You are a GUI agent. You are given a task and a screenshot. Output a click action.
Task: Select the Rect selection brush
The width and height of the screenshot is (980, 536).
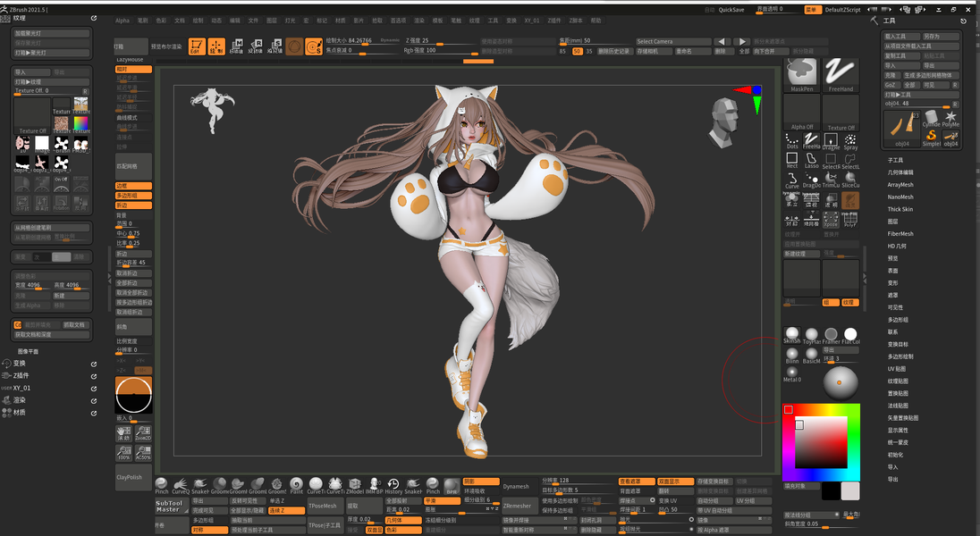[792, 161]
